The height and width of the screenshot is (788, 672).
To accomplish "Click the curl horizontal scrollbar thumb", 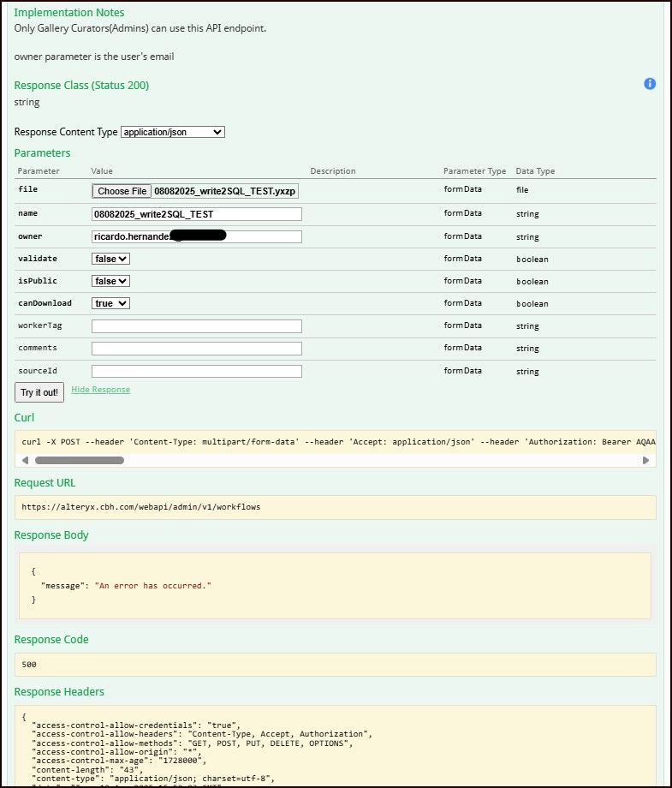I will click(x=80, y=460).
